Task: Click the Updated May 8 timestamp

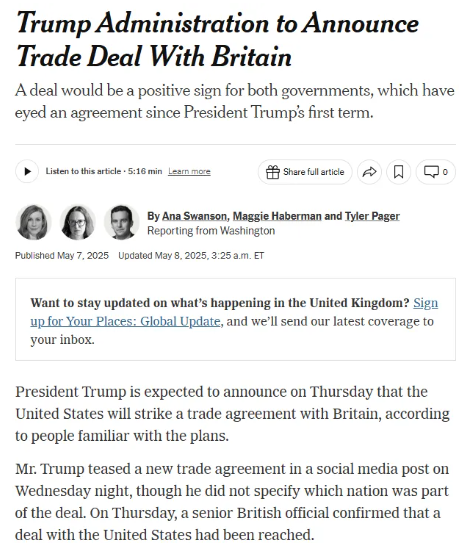Action: [x=191, y=256]
